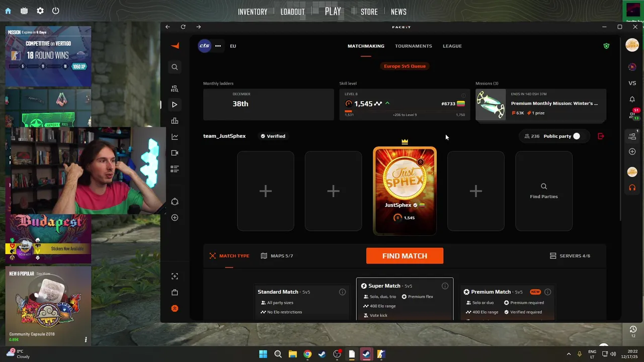
Task: Click the Elo progress bar under 1,545
Action: point(405,112)
